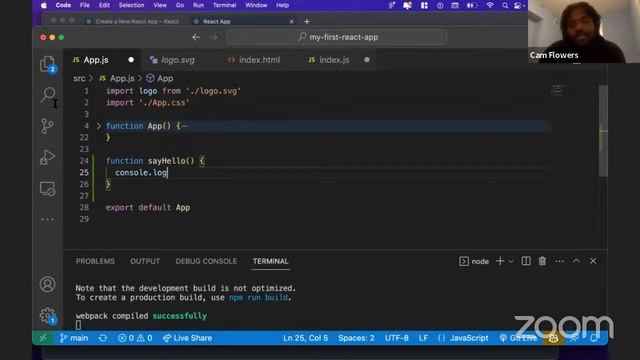This screenshot has height=360, width=640.
Task: Change indentation via Spaces: 2
Action: [x=356, y=338]
